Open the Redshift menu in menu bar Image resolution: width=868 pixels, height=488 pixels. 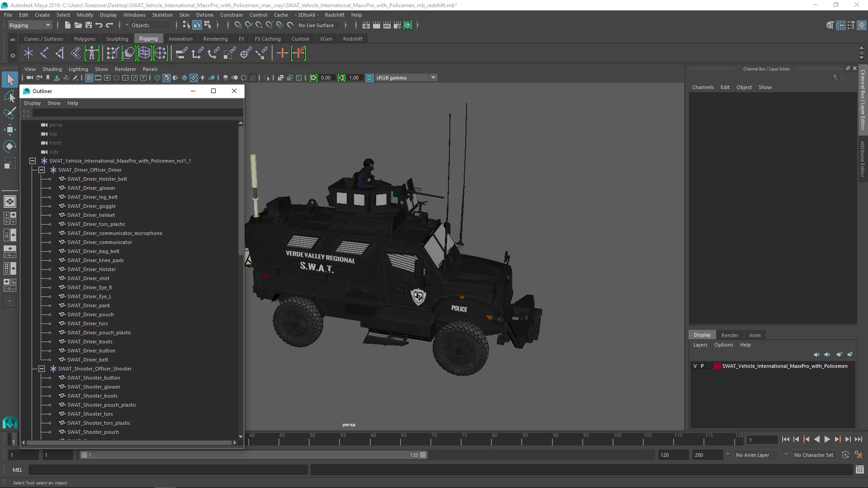pos(335,15)
